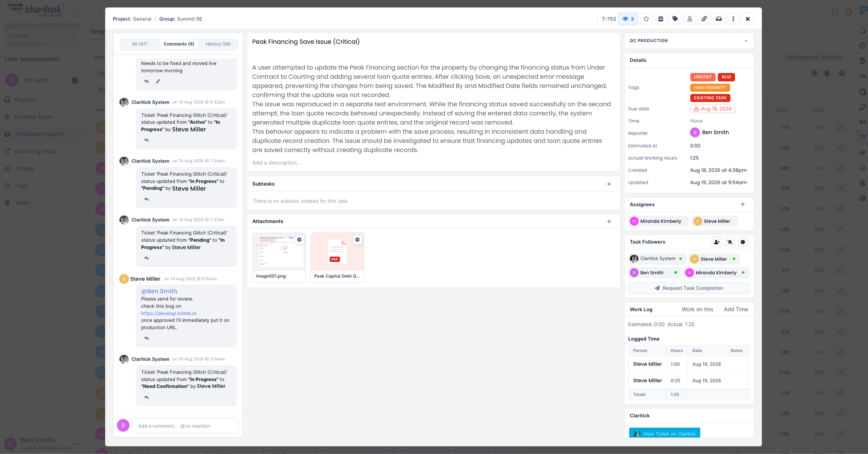
Task: Open settings gear on image001.png attachment
Action: [299, 240]
